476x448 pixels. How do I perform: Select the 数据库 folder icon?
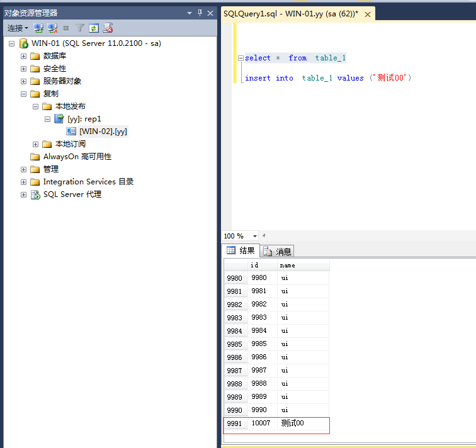35,56
